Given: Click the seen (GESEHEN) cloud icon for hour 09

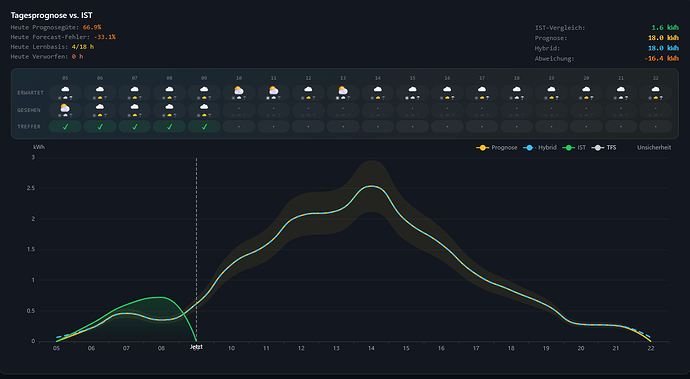Looking at the screenshot, I should pos(204,107).
